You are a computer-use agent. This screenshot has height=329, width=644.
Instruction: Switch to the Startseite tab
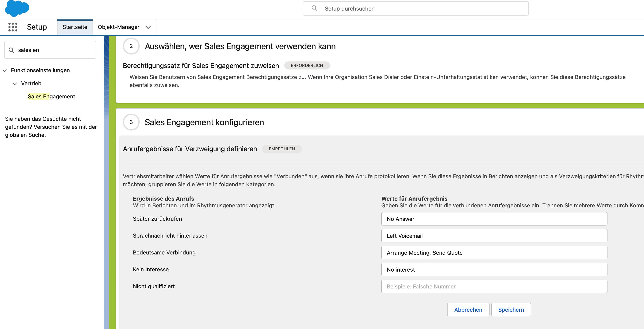click(x=75, y=27)
